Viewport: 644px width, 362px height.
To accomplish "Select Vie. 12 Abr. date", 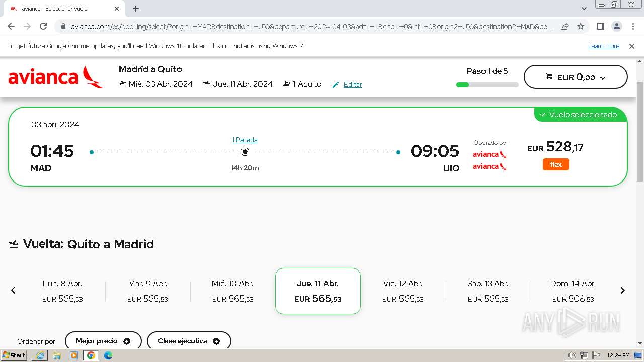I will click(x=403, y=291).
